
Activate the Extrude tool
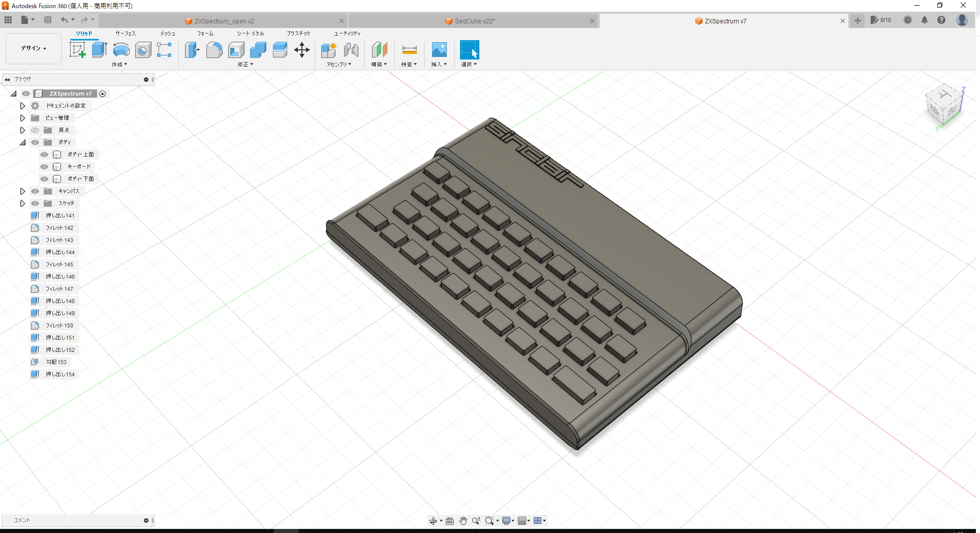[x=98, y=50]
